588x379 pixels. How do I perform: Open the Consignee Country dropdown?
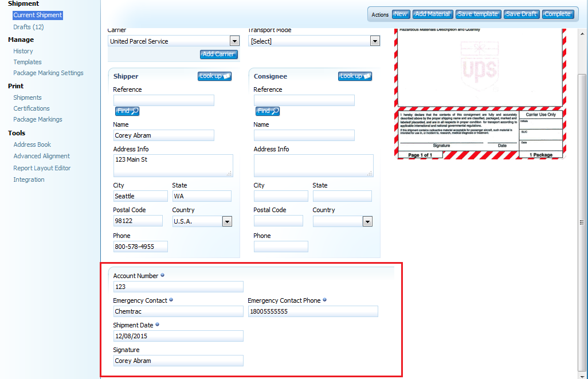pyautogui.click(x=367, y=221)
